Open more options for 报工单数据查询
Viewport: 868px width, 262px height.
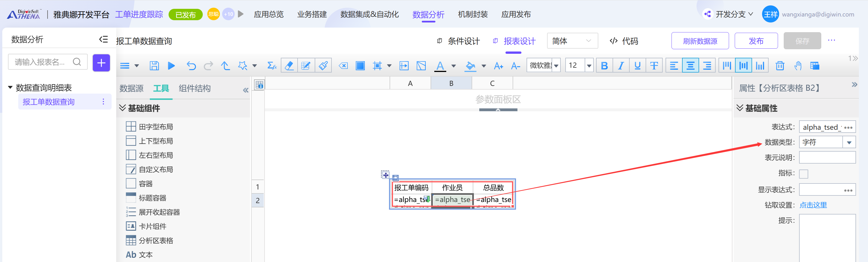(103, 102)
